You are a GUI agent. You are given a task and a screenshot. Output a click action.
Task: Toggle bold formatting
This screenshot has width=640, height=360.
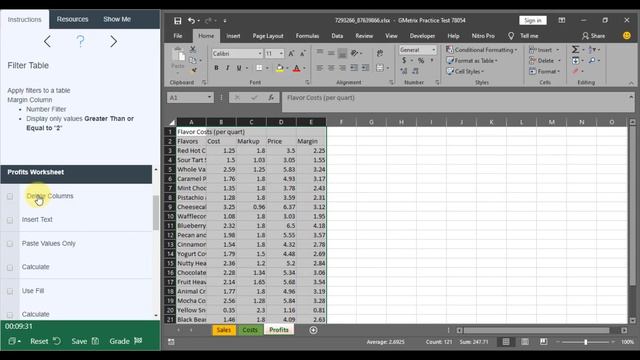pos(216,68)
